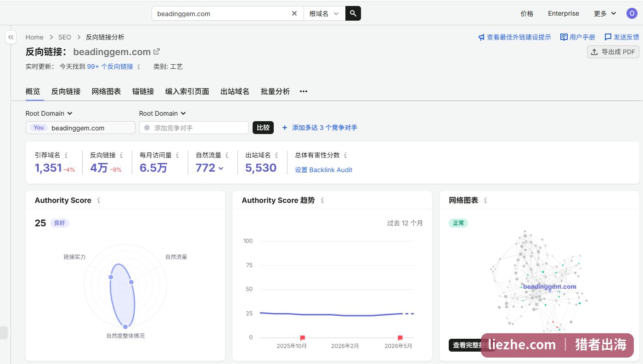Click the plus icon to add competitors
This screenshot has height=364, width=643.
[285, 128]
